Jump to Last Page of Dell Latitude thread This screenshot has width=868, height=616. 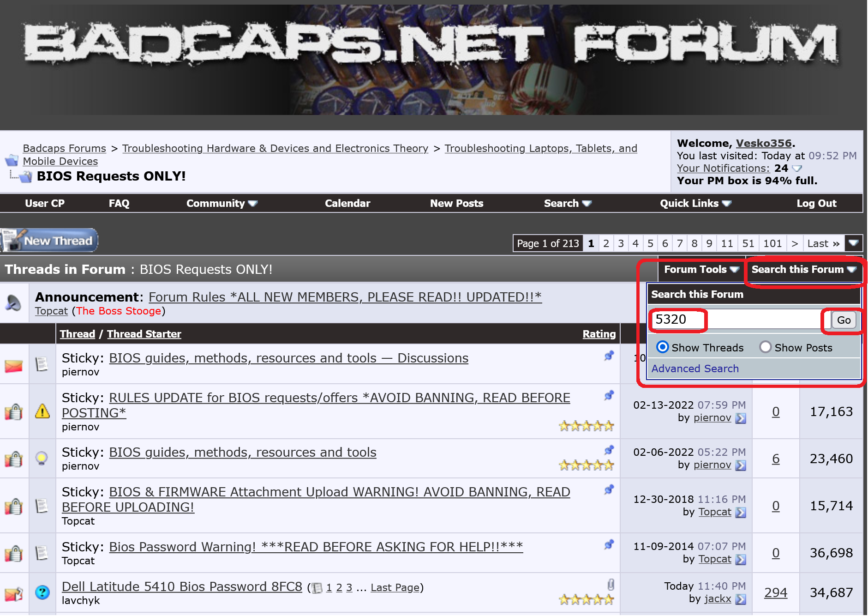[395, 587]
